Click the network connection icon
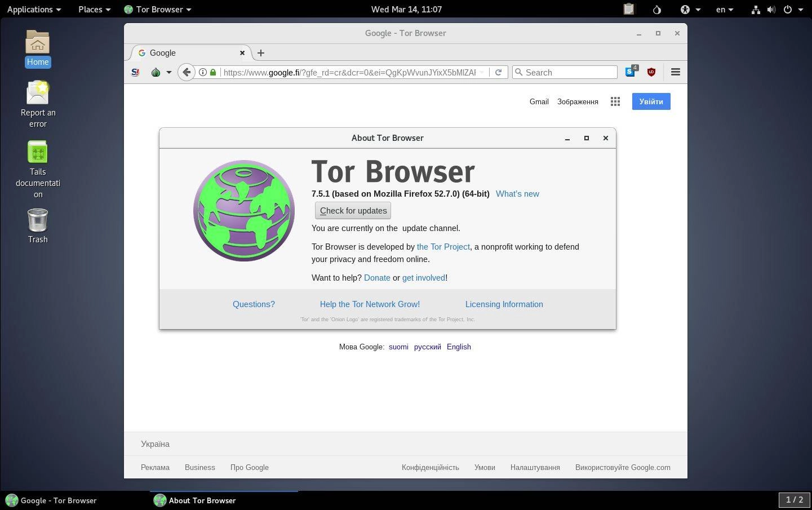The image size is (812, 510). [x=756, y=9]
